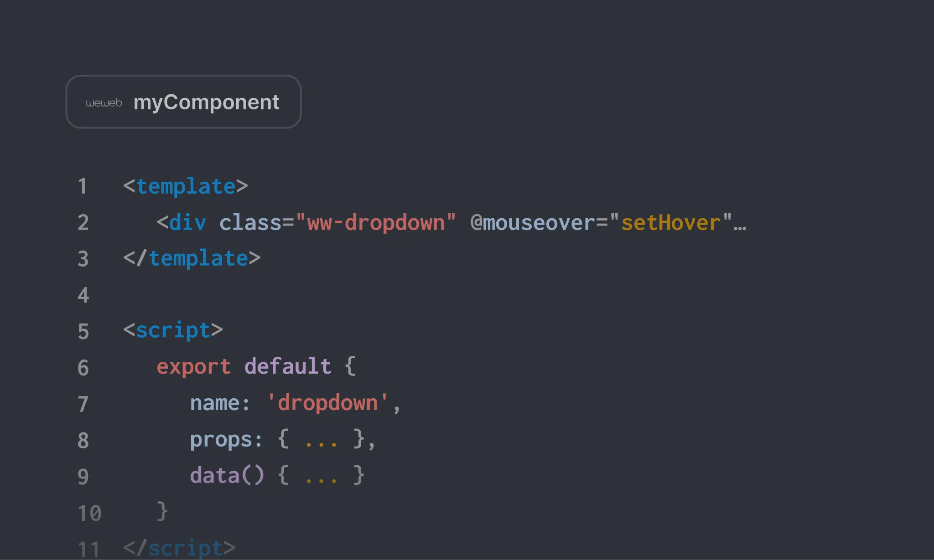
Task: Click the @mouseover attribute
Action: click(532, 223)
